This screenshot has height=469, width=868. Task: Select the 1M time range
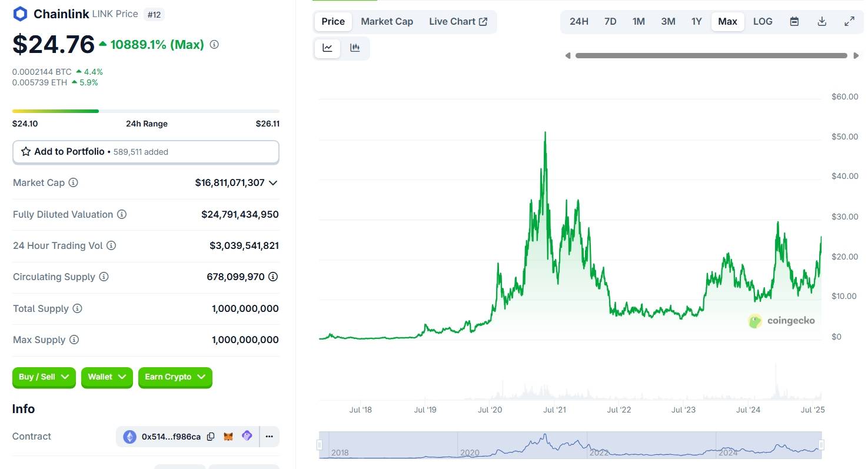point(638,22)
